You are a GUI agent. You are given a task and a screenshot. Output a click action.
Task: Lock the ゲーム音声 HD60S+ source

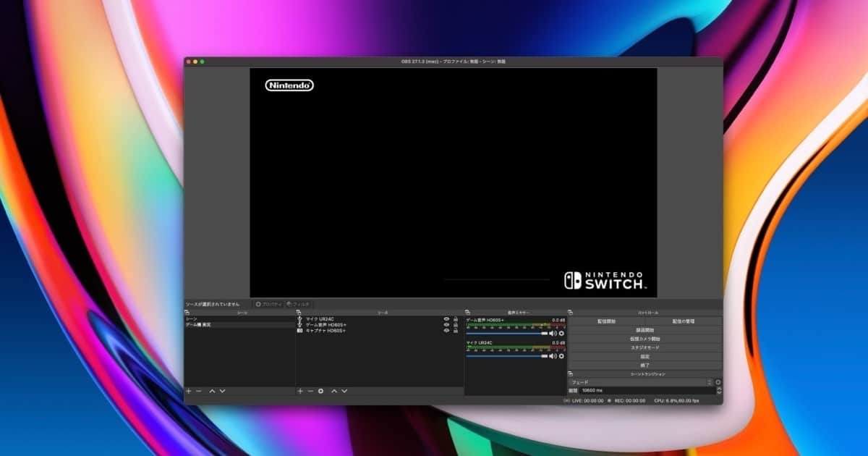(x=456, y=325)
